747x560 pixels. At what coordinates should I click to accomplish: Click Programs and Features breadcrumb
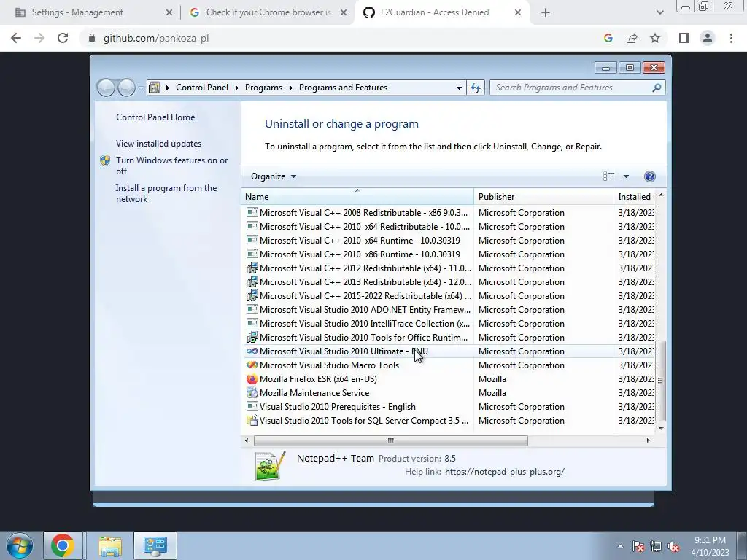pyautogui.click(x=343, y=87)
